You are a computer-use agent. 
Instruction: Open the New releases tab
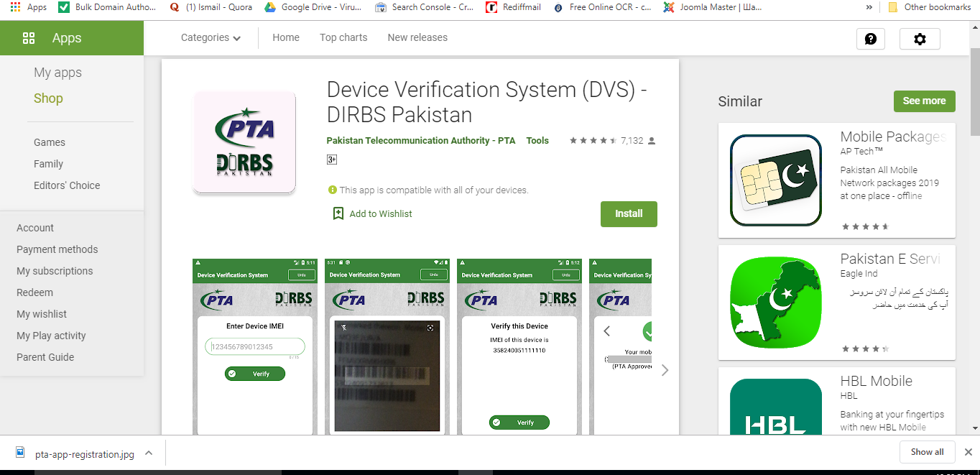(x=417, y=37)
